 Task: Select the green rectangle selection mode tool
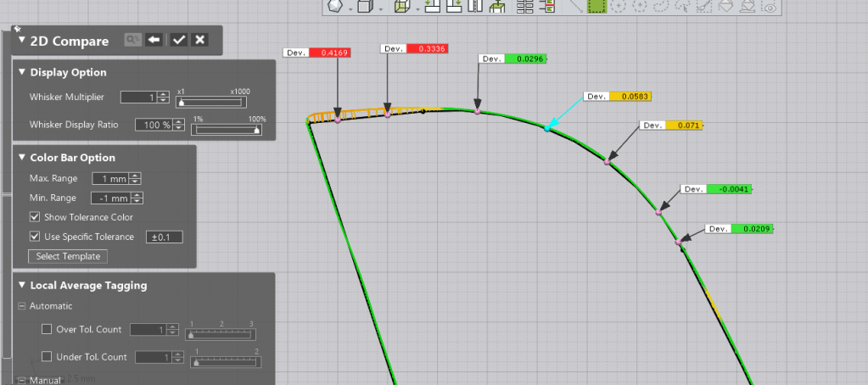click(x=596, y=7)
